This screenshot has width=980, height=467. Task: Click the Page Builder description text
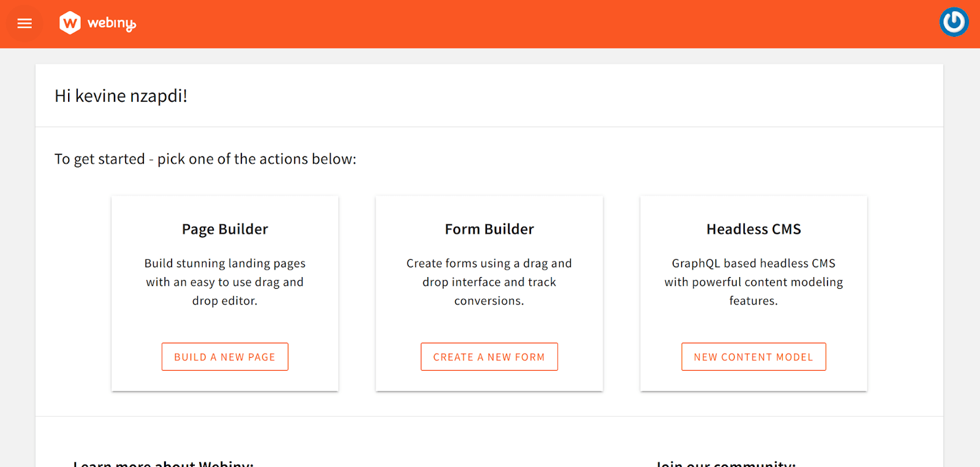(x=225, y=282)
